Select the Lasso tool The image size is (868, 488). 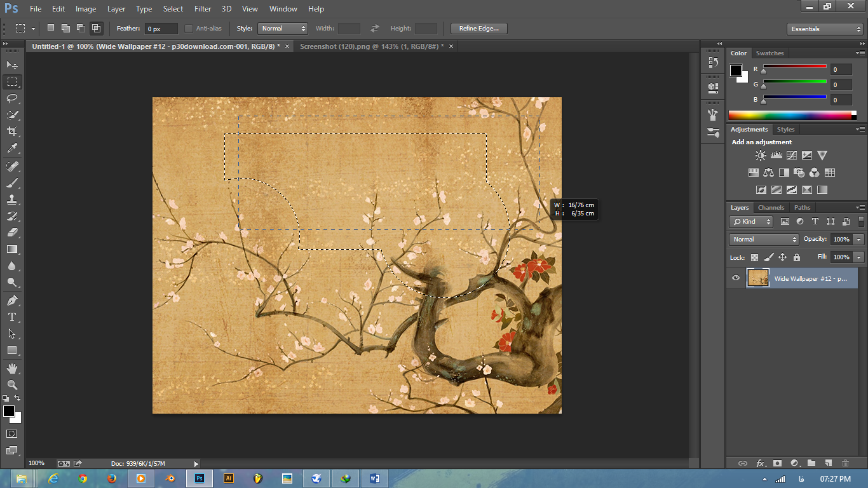(x=12, y=98)
